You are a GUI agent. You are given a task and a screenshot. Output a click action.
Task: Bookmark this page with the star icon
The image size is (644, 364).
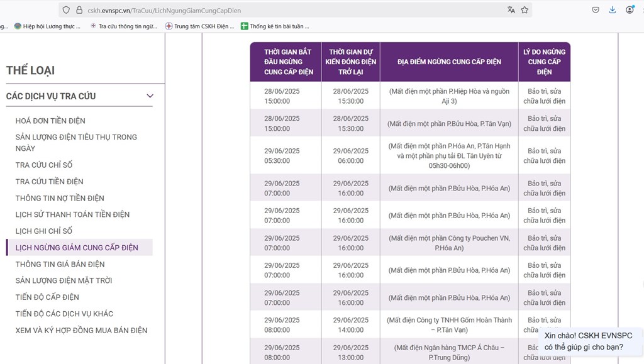pos(525,10)
